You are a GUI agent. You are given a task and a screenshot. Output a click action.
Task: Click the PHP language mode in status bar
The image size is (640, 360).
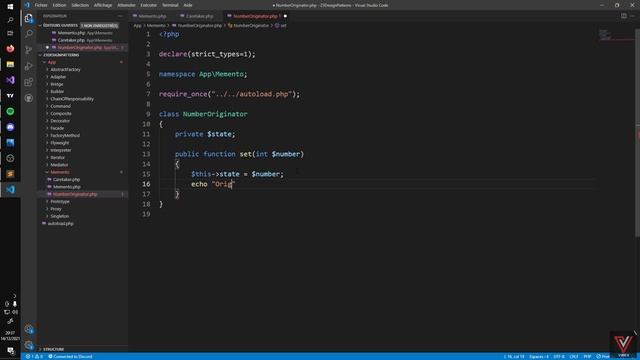pyautogui.click(x=587, y=356)
